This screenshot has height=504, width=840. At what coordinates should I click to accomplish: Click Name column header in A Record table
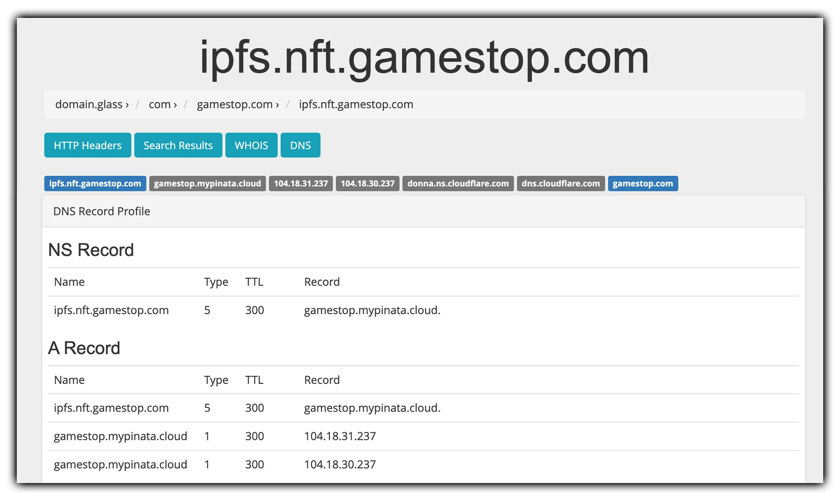[69, 380]
